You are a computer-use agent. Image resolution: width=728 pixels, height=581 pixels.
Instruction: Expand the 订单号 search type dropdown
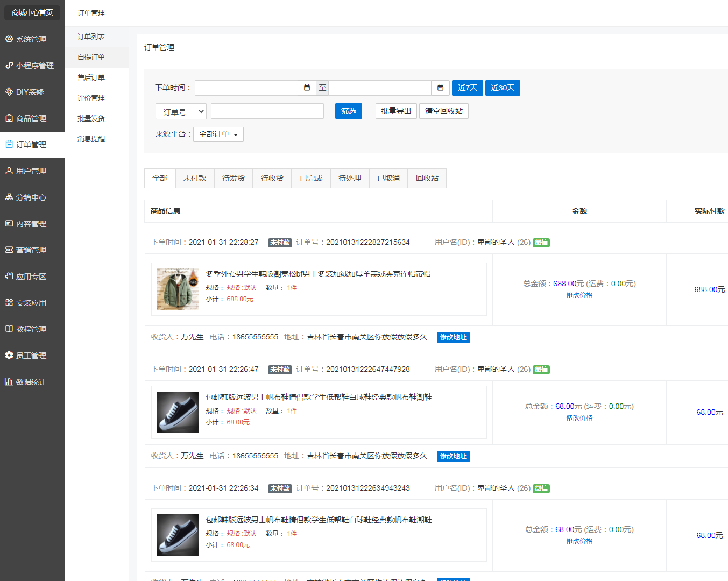coord(181,112)
